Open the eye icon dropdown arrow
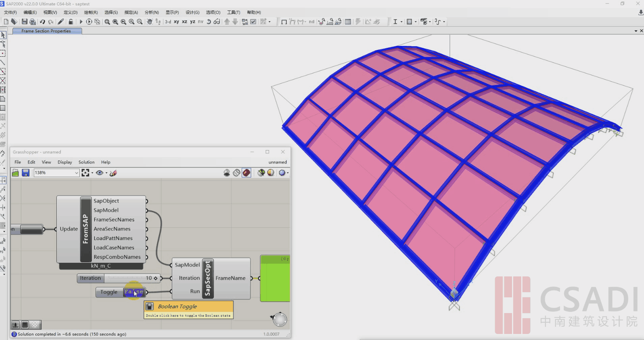644x340 pixels. coord(106,173)
